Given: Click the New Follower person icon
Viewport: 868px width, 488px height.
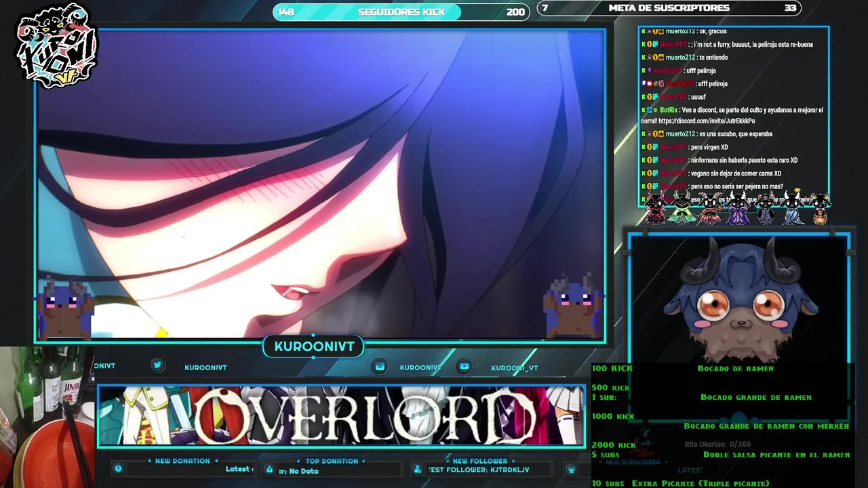Looking at the screenshot, I should point(418,469).
